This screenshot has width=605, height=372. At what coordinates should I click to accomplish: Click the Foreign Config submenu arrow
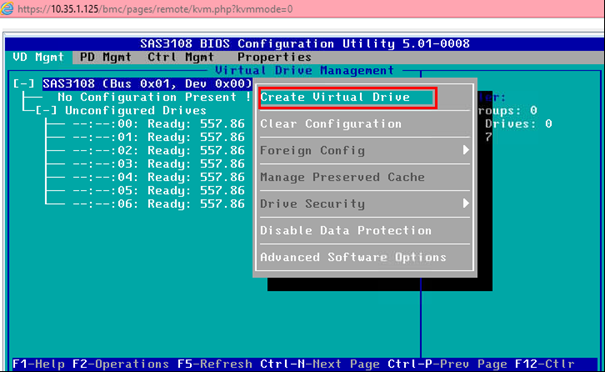point(466,150)
